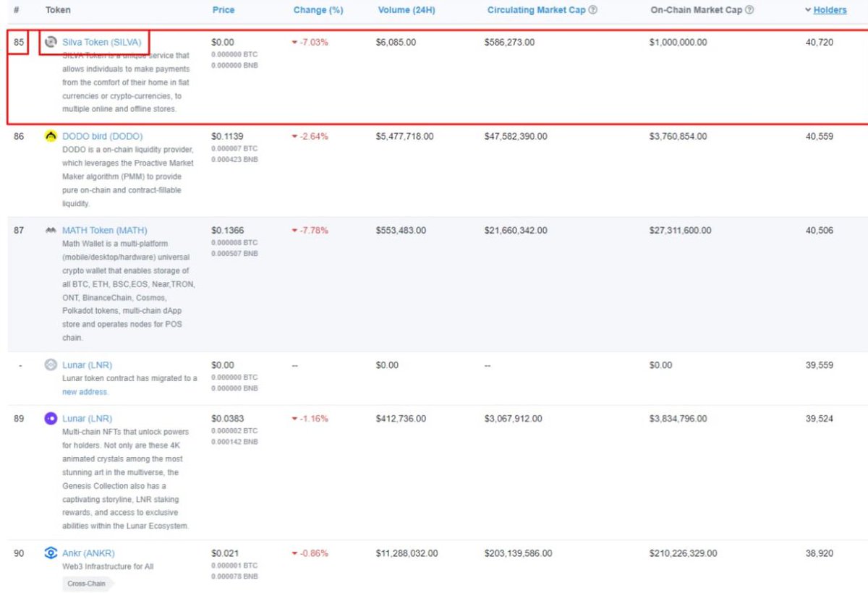The height and width of the screenshot is (593, 868).
Task: Open MATH Token (MATH) token page
Action: (105, 230)
